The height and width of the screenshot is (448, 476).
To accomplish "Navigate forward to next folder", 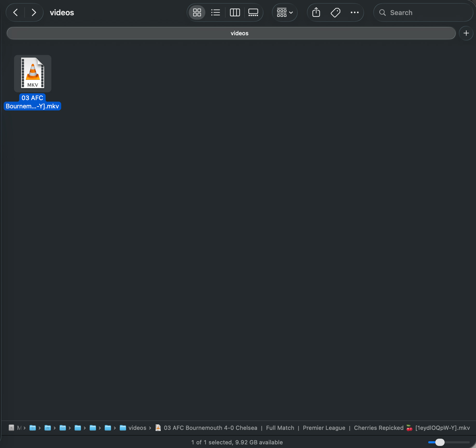I will (34, 12).
